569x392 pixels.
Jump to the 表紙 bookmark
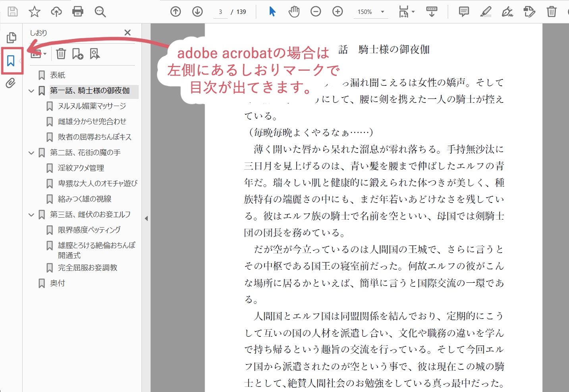pos(58,75)
